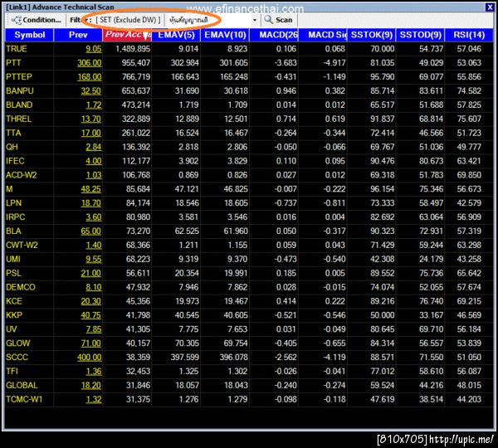This screenshot has width=498, height=448.
Task: Sort by the SSTOK(9) column header
Action: pos(372,35)
